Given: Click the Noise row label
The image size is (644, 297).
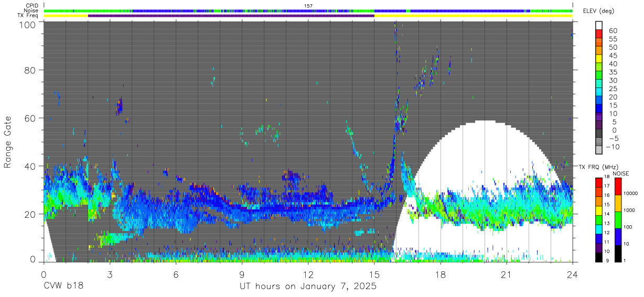Looking at the screenshot, I should pos(31,10).
